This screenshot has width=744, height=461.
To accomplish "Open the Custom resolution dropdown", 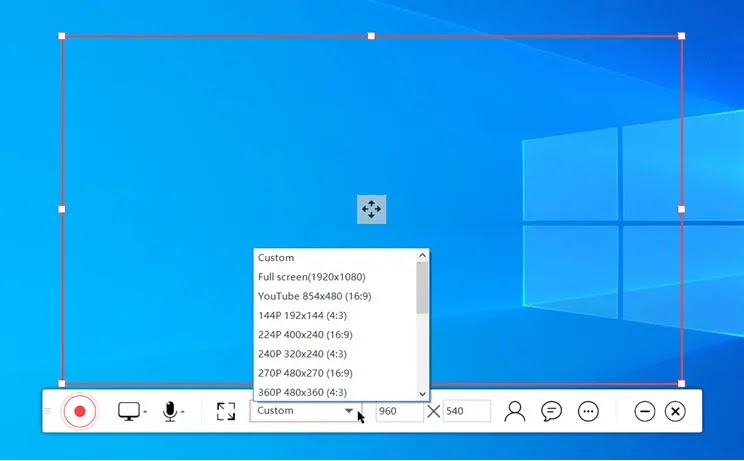I will point(306,411).
